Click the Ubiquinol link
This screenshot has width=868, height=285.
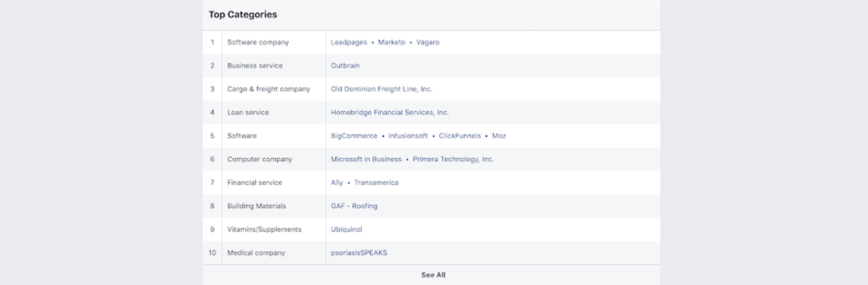346,230
